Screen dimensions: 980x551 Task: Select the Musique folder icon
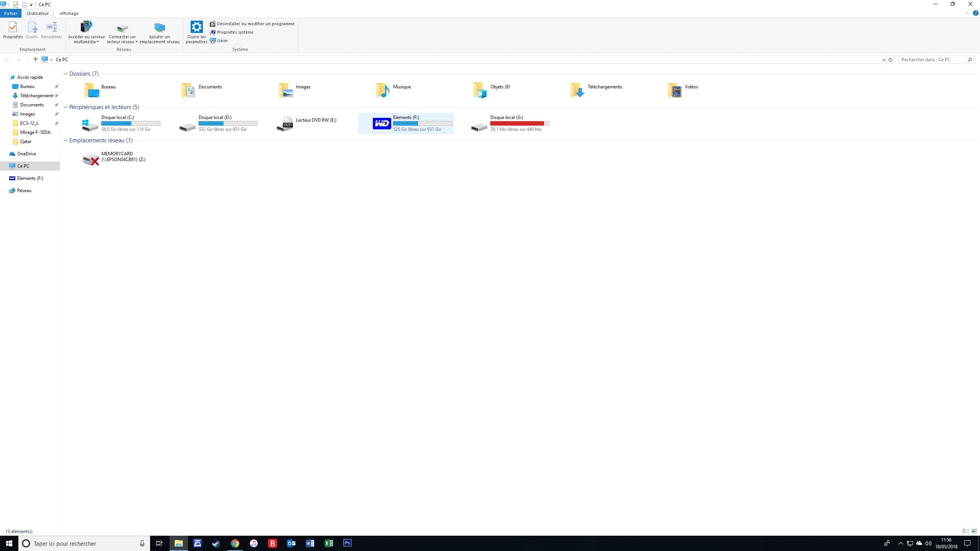coord(382,90)
